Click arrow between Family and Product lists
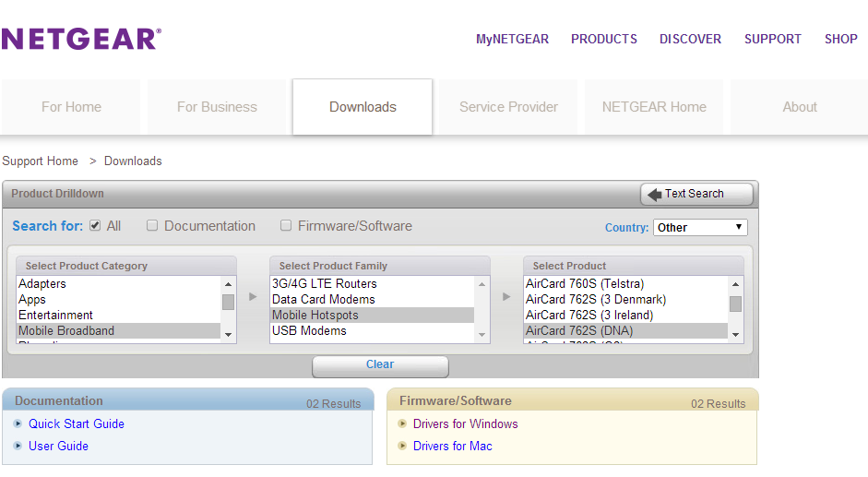 (x=506, y=297)
